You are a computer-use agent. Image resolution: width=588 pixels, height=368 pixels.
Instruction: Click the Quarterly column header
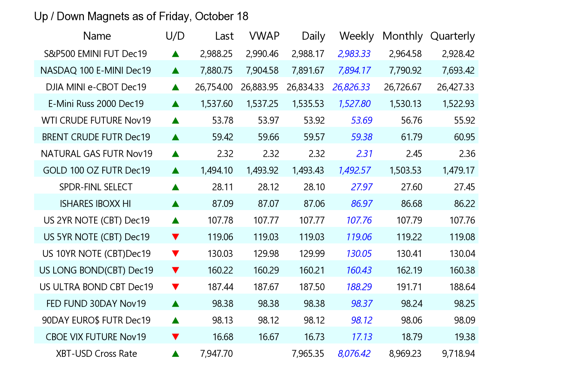[x=452, y=36]
